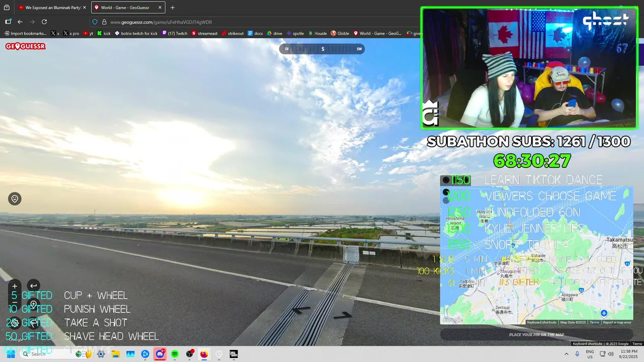
Task: Open the 'yt' YouTube bookmark
Action: 88,34
